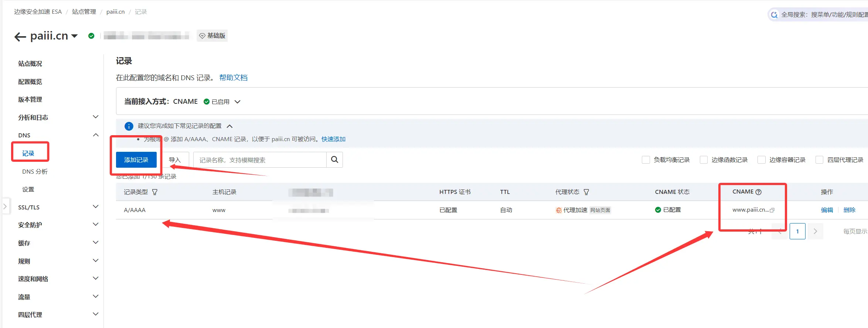Image resolution: width=868 pixels, height=328 pixels.
Task: Open the 帮助文档 link
Action: point(233,78)
